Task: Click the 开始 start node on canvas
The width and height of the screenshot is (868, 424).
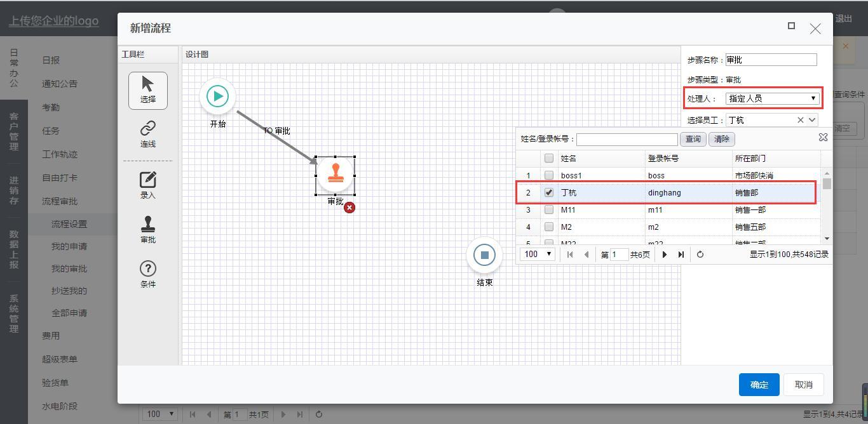Action: tap(217, 96)
